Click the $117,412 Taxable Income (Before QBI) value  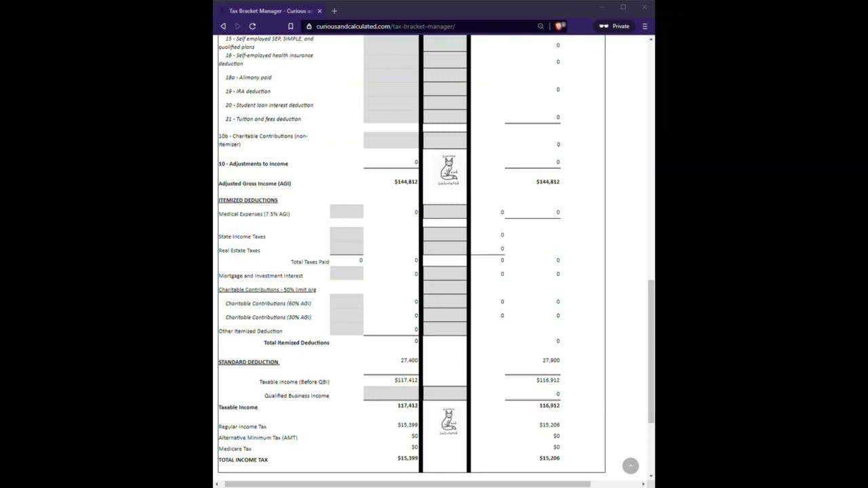[406, 380]
